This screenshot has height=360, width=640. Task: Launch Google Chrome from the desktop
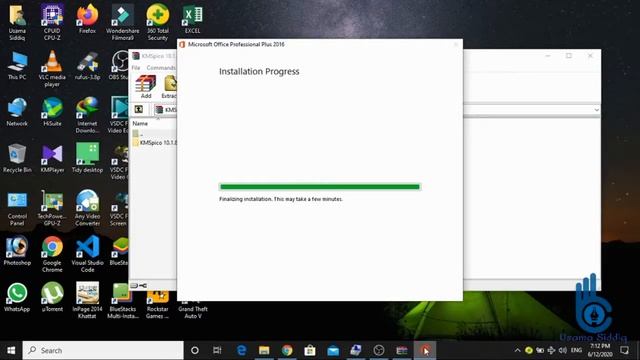(52, 255)
